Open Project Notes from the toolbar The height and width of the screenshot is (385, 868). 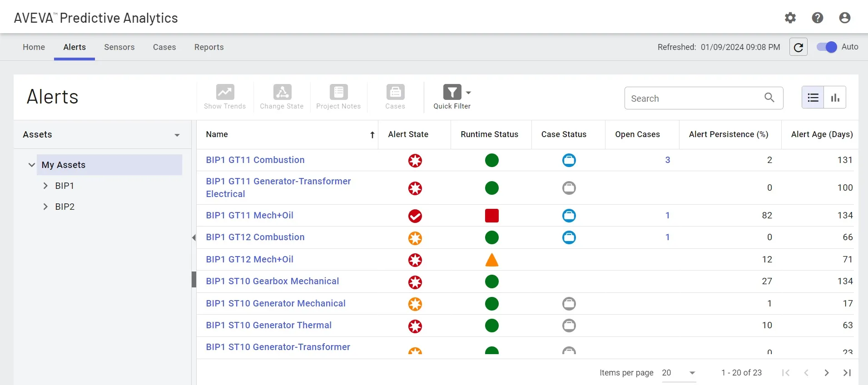tap(338, 97)
